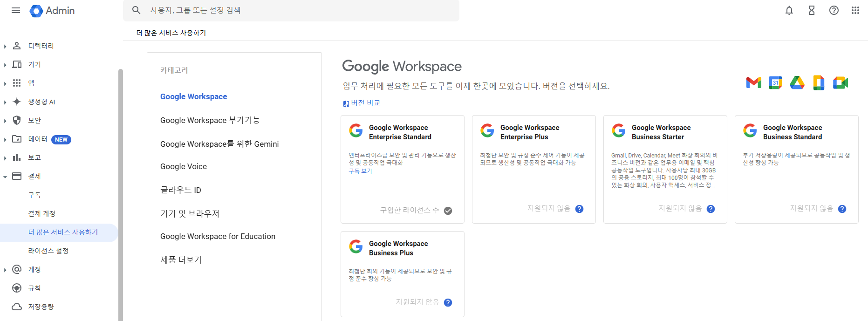
Task: Focus the 사용자, 그룹 또는 설정 search field
Action: point(291,10)
